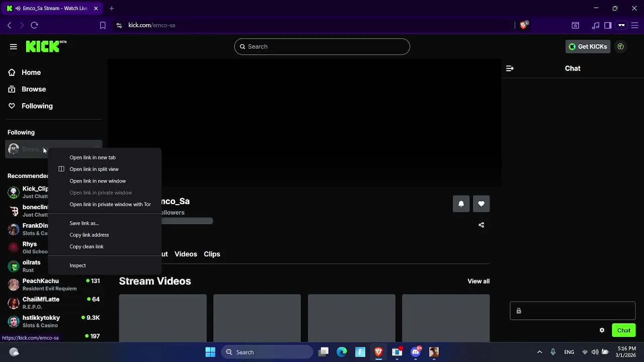
Task: Bookmark this page icon
Action: [x=103, y=25]
